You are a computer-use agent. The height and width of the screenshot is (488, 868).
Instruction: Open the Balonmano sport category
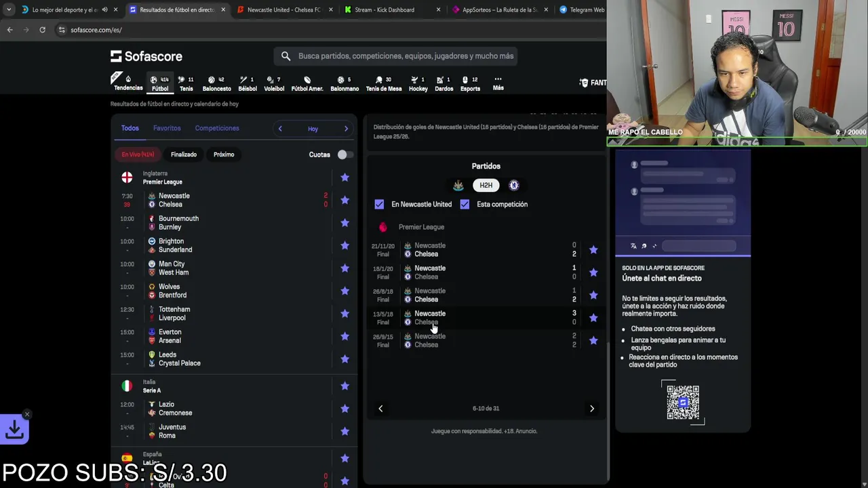click(x=344, y=83)
